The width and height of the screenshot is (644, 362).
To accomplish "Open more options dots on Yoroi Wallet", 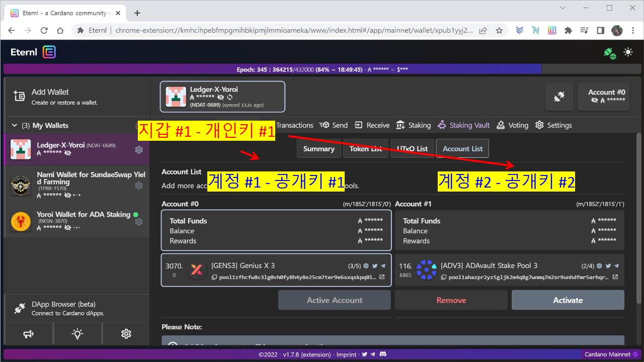I will (77, 227).
